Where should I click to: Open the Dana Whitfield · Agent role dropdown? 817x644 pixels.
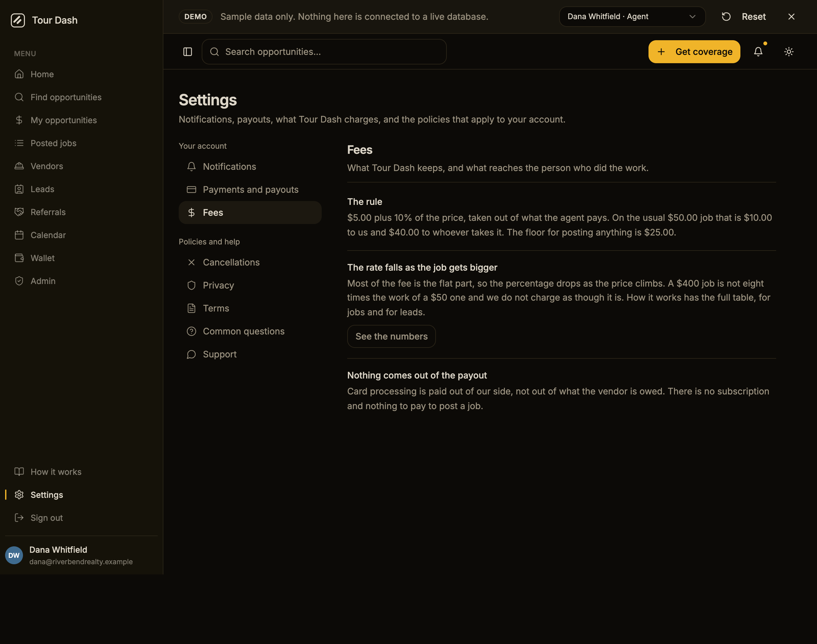632,17
